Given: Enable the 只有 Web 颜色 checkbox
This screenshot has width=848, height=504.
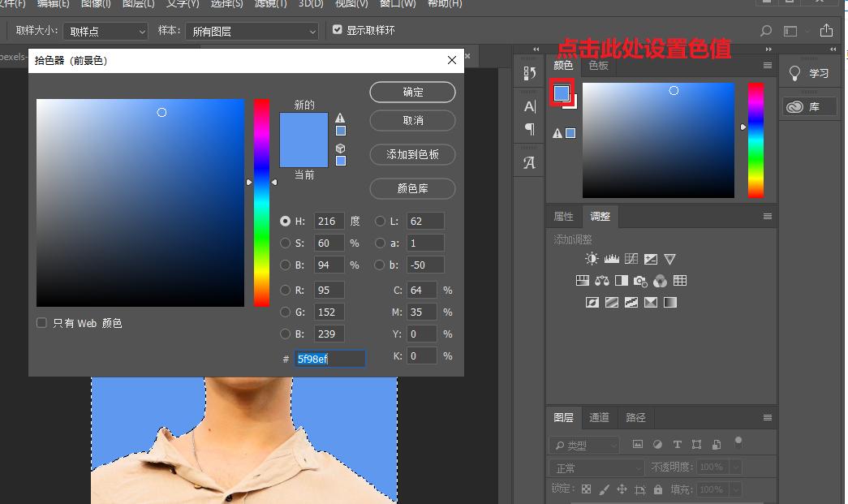Looking at the screenshot, I should (41, 322).
